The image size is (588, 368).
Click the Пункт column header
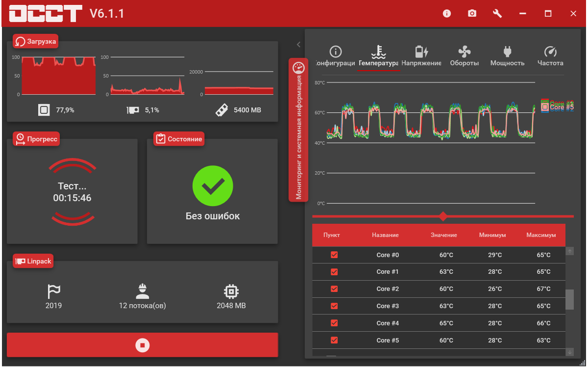331,235
